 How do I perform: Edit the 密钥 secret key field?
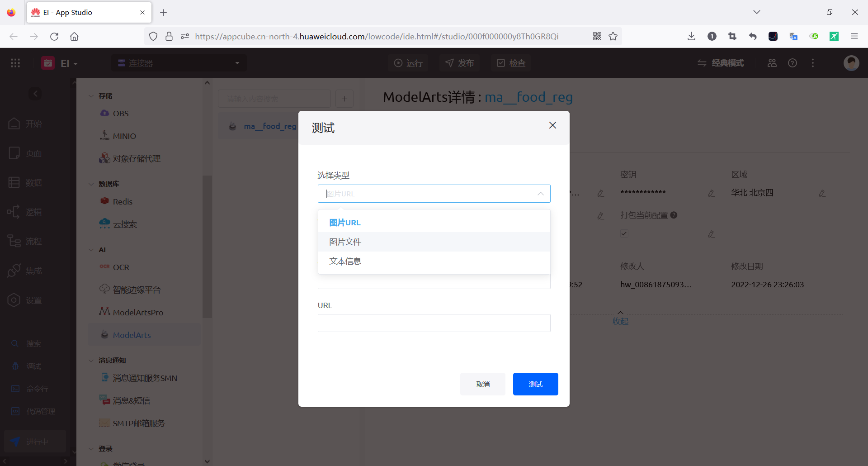711,193
